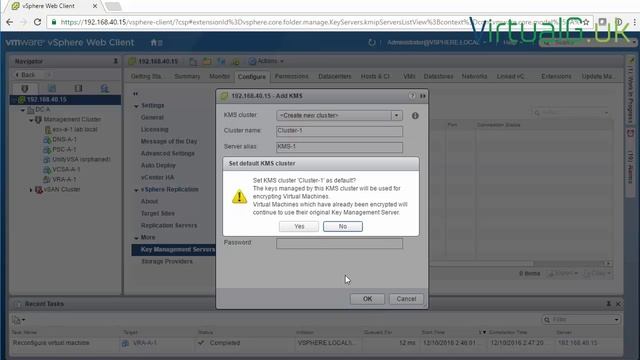The height and width of the screenshot is (360, 640).
Task: Open the Add KMS dialog help icon
Action: coord(412,96)
